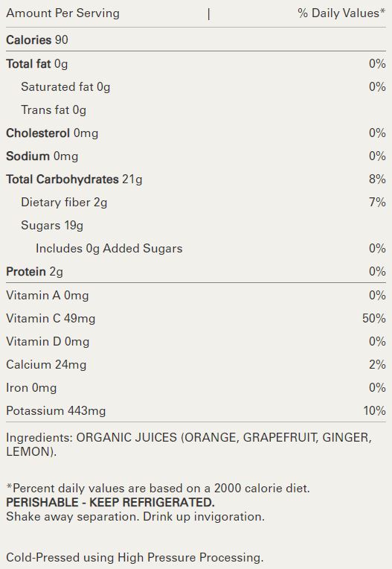
Task: Click the Calories 90 row
Action: pyautogui.click(x=196, y=40)
